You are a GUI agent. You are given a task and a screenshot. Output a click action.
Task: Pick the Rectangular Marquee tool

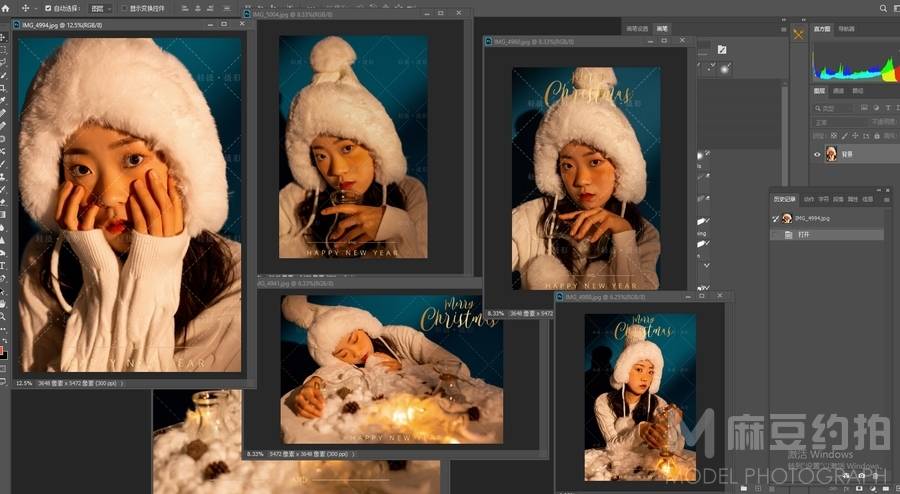[x=3, y=50]
